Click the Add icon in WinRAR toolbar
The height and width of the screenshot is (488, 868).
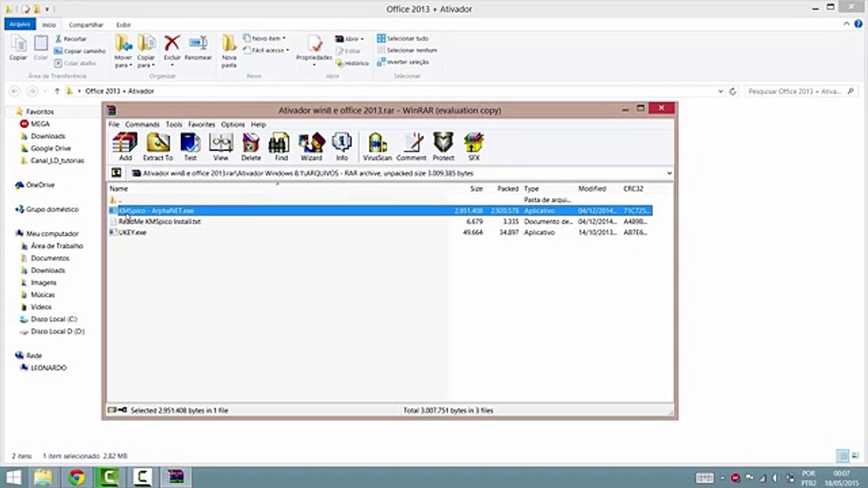coord(125,146)
